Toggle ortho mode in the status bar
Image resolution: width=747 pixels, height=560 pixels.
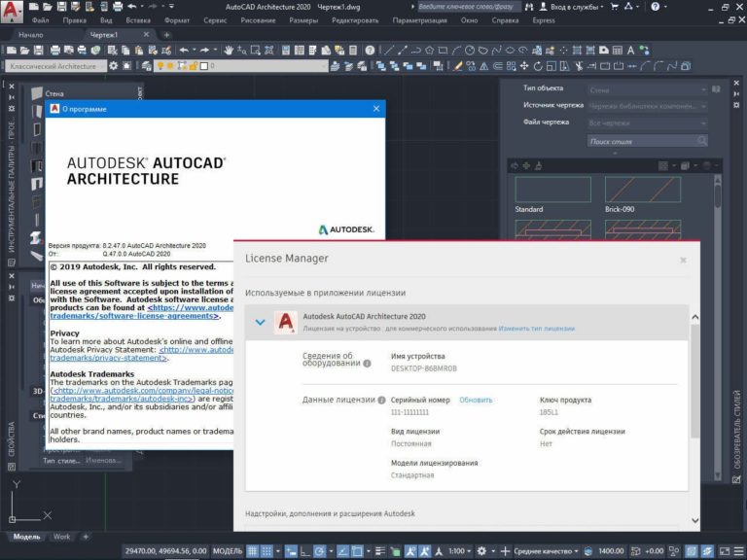[x=305, y=551]
